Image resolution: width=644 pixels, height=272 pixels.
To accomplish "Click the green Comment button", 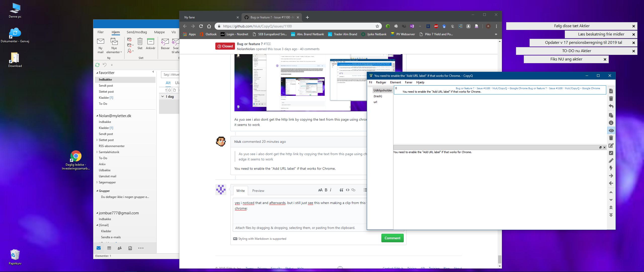I will coord(392,238).
